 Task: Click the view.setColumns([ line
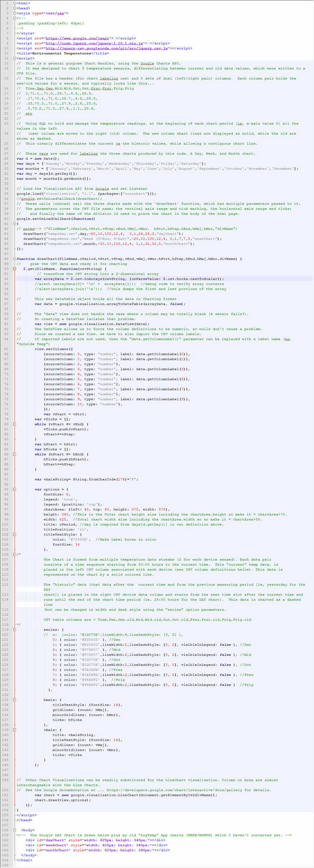(54, 349)
